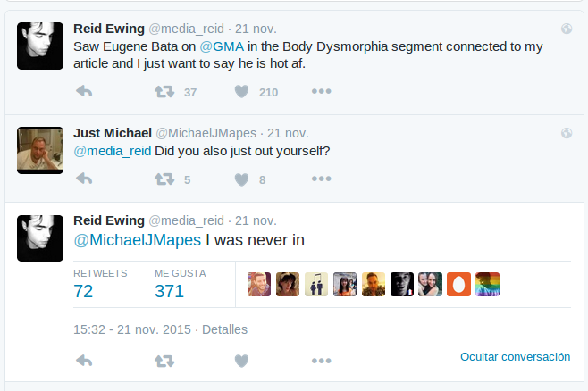Like Just Michael's tweet
This screenshot has height=391, width=588.
tap(241, 179)
